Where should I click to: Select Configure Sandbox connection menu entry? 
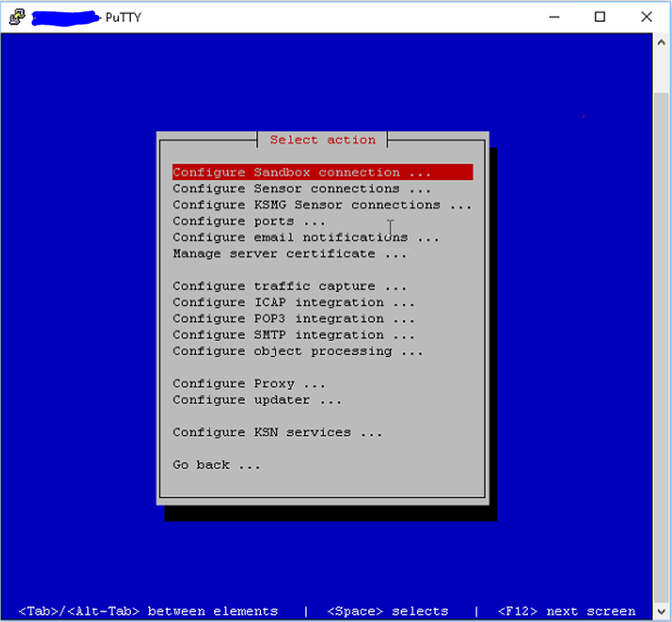[322, 172]
